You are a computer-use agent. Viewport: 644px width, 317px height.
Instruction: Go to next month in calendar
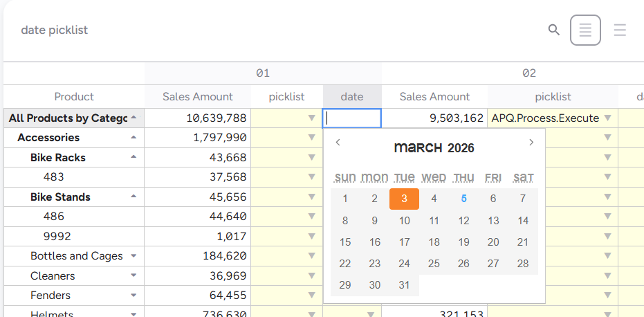coord(531,143)
